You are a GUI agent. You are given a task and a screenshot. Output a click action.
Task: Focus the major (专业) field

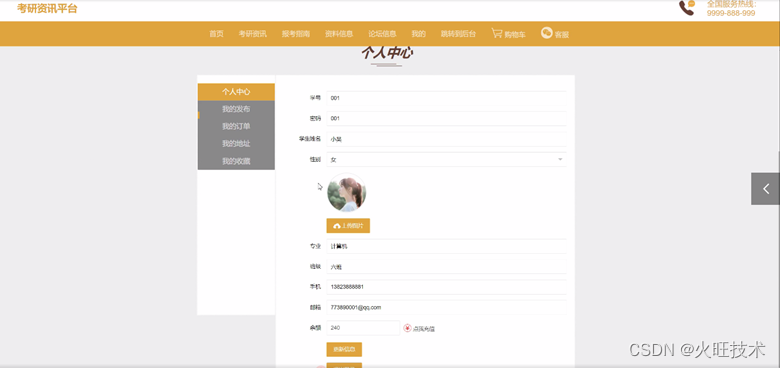click(x=446, y=246)
